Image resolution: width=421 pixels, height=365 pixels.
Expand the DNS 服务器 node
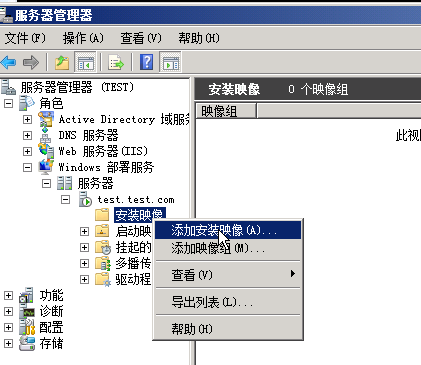27,135
